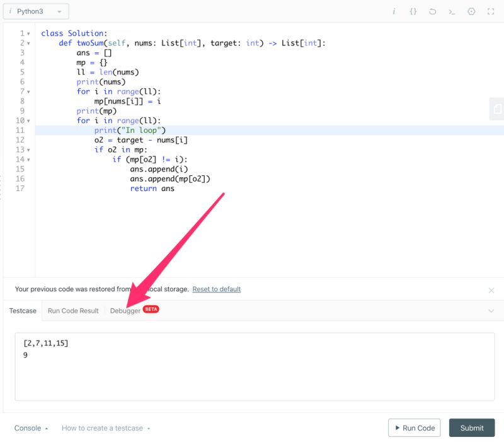Open the Python3 language dropdown
Image resolution: width=504 pixels, height=442 pixels.
(36, 11)
